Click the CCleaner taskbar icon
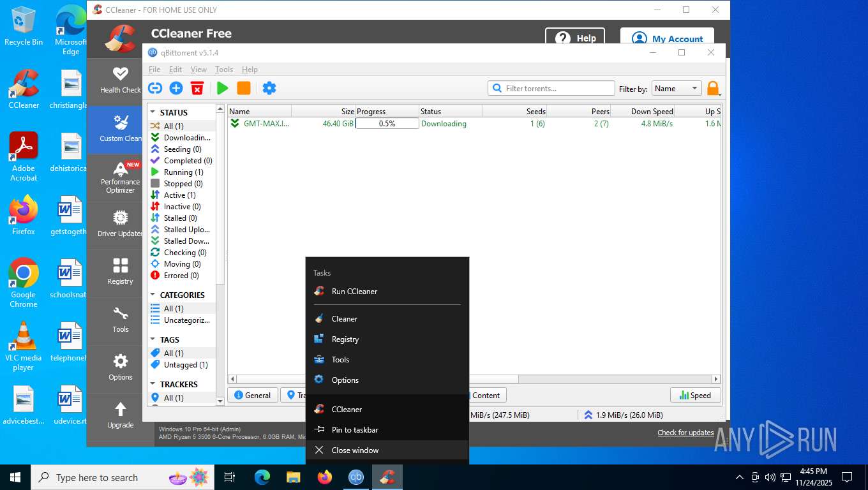This screenshot has height=490, width=868. (387, 477)
